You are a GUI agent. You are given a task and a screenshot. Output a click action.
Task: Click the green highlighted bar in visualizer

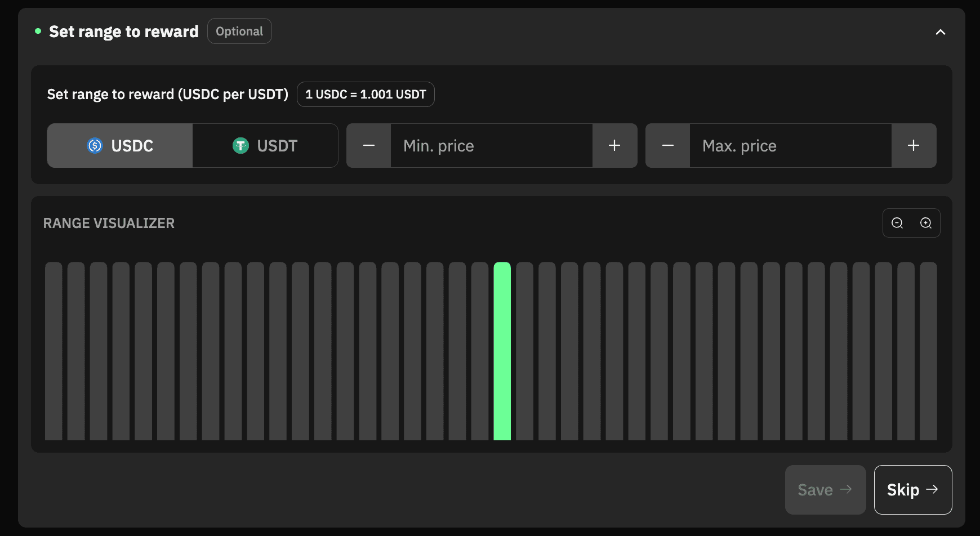click(x=502, y=351)
